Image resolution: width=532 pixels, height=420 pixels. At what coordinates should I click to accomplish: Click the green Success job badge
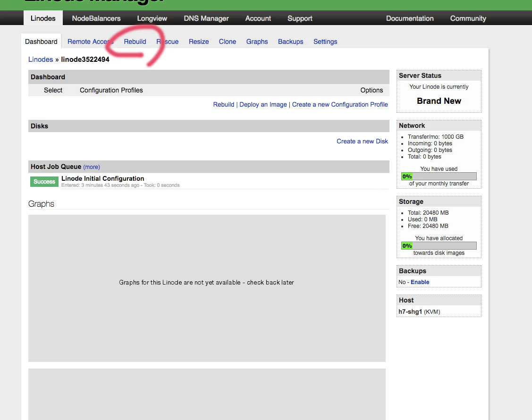coord(44,182)
